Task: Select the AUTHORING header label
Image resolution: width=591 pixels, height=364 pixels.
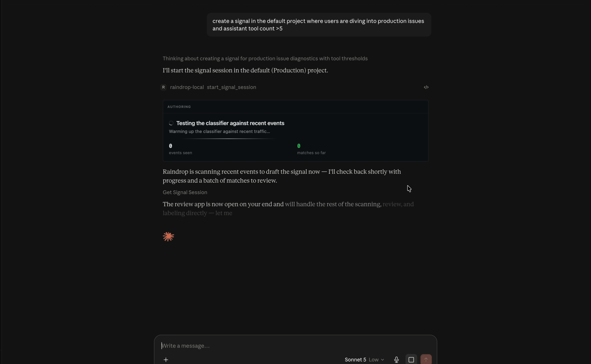Action: tap(179, 107)
